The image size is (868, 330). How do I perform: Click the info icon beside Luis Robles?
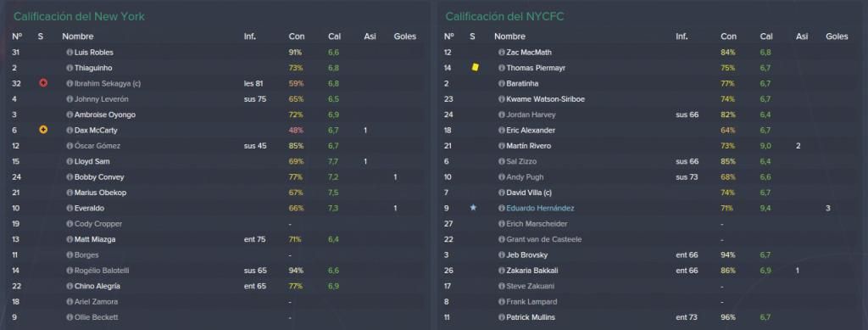click(x=70, y=52)
